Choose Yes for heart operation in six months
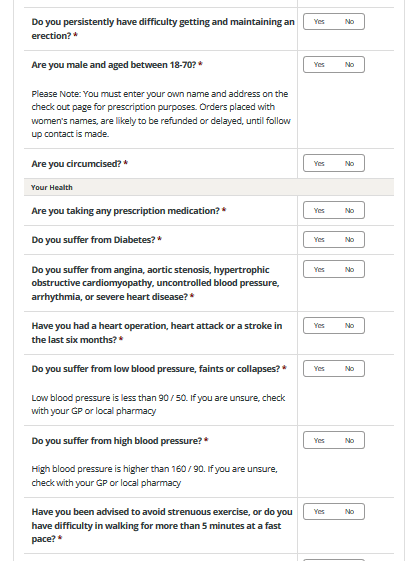This screenshot has height=561, width=417. (x=319, y=326)
